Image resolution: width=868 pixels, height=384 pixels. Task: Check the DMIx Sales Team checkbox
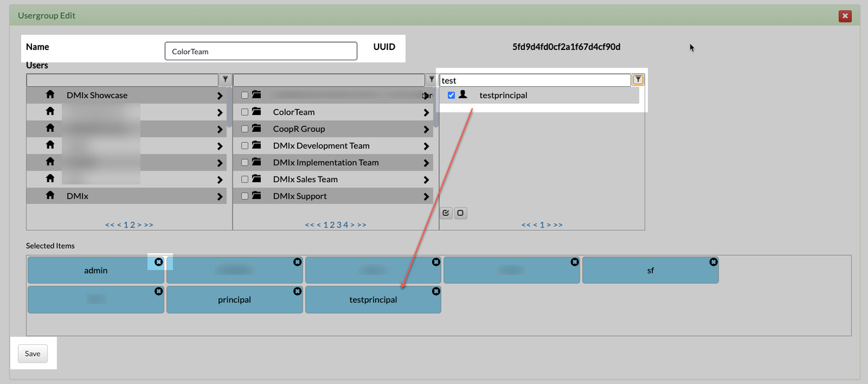click(245, 180)
